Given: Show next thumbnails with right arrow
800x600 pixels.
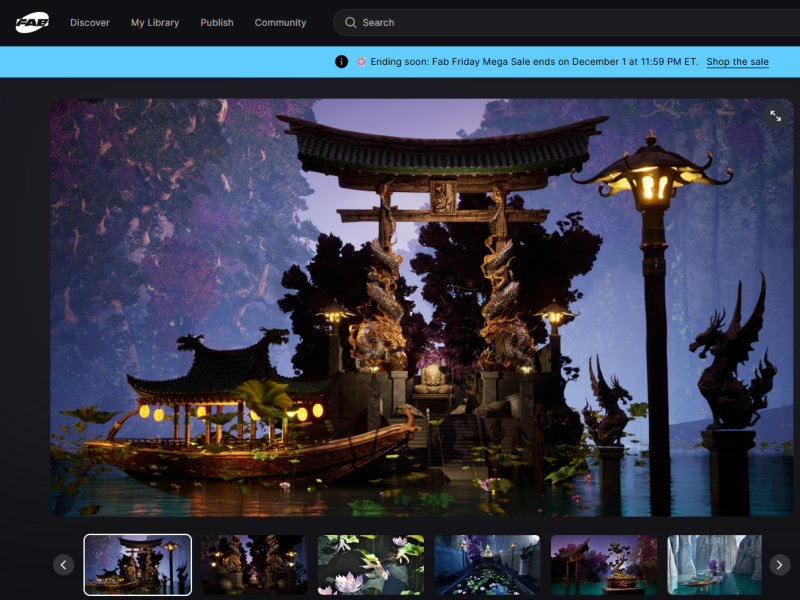Looking at the screenshot, I should click(x=779, y=565).
